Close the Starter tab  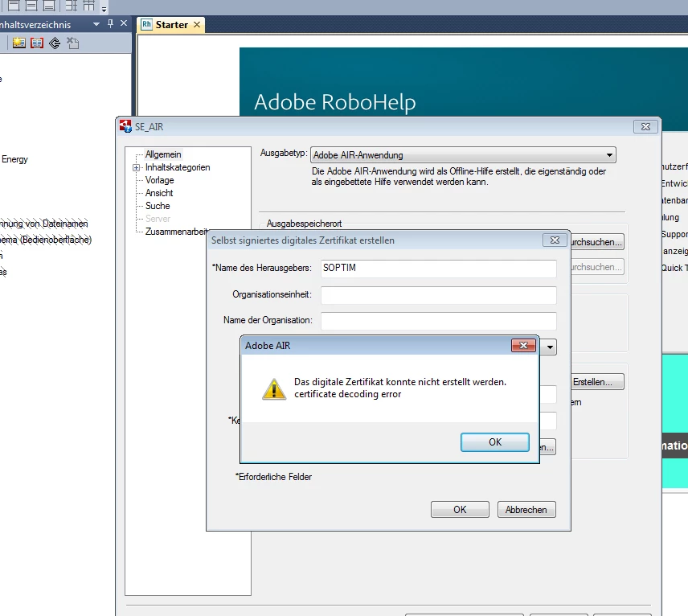[197, 25]
